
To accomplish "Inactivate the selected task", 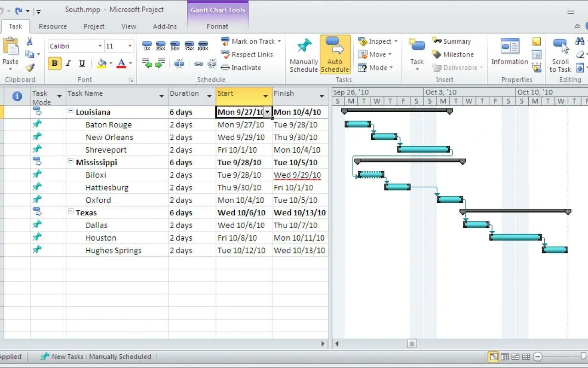I will 241,68.
